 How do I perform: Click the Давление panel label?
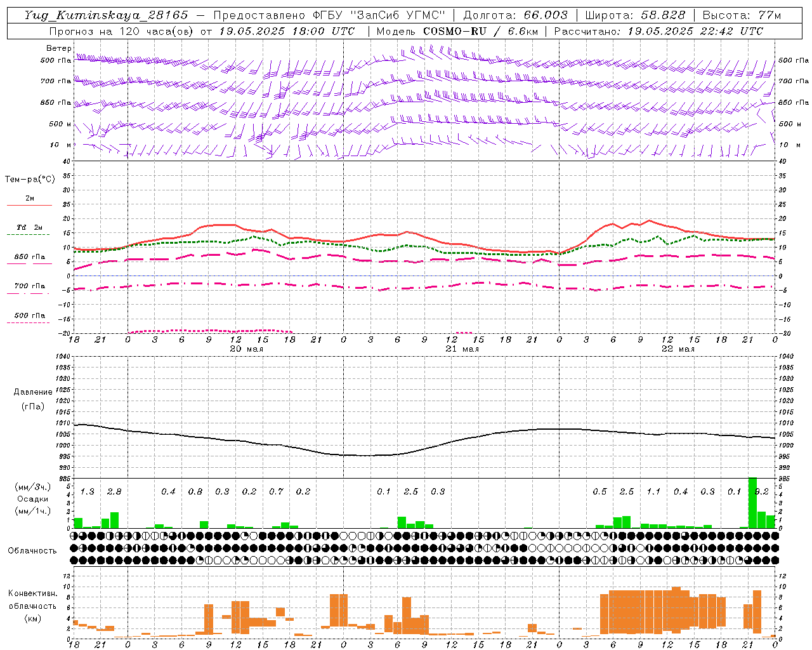(33, 392)
